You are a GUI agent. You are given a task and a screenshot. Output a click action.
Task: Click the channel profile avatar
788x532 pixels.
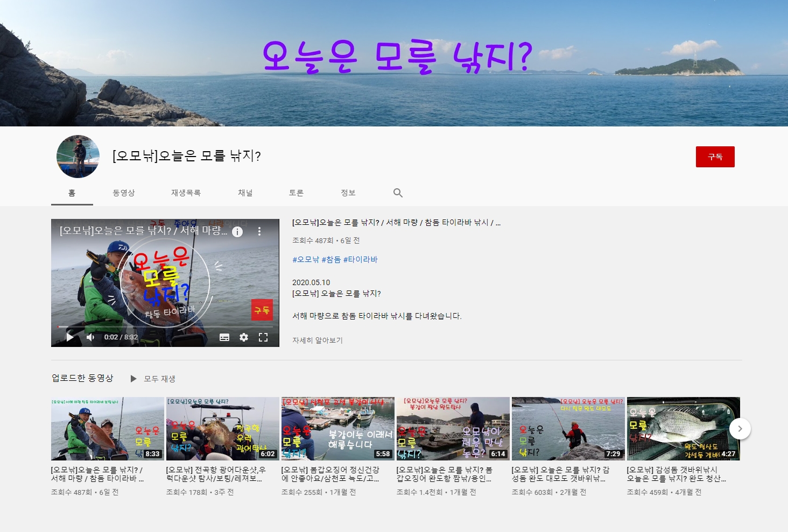78,157
